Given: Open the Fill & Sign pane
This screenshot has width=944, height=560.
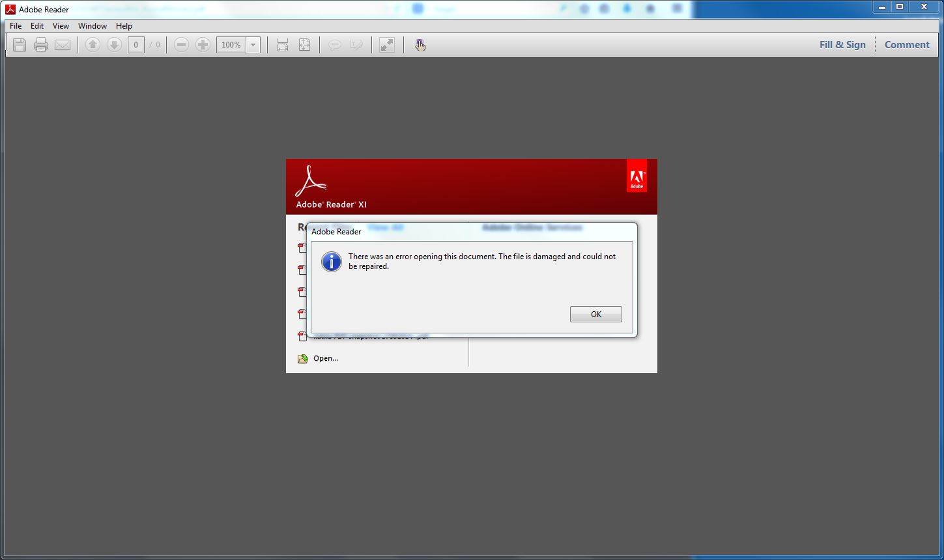Looking at the screenshot, I should (x=842, y=45).
